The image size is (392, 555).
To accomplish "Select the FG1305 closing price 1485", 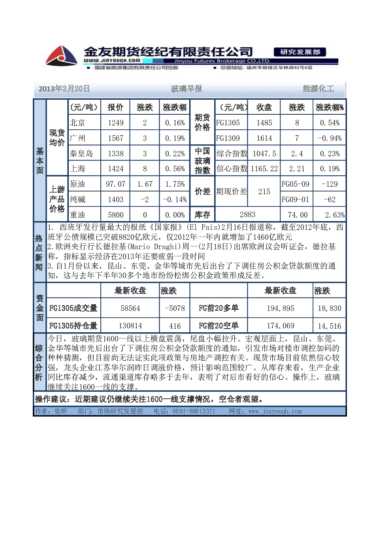I will (264, 123).
